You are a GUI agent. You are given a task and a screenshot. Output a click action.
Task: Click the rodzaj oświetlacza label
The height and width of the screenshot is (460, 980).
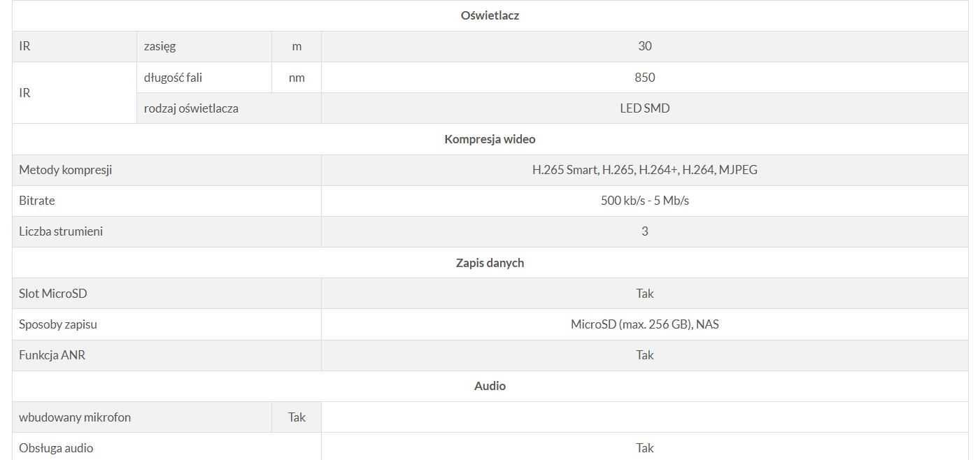pos(191,108)
